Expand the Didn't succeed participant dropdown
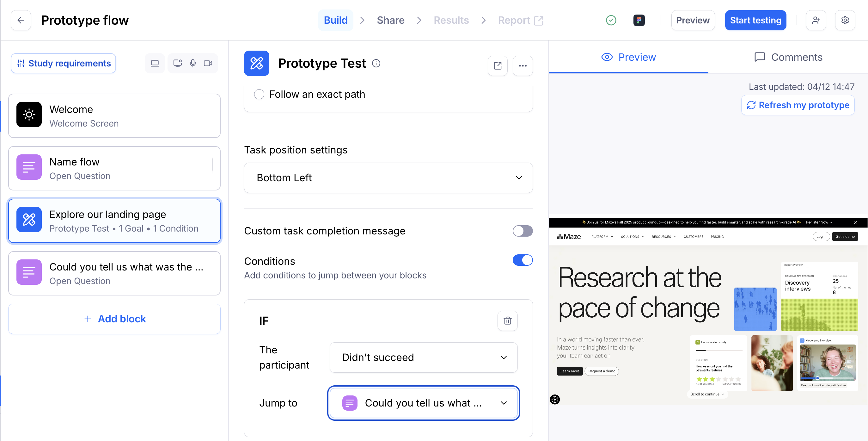Screen dimensions: 868x441 (x=423, y=357)
